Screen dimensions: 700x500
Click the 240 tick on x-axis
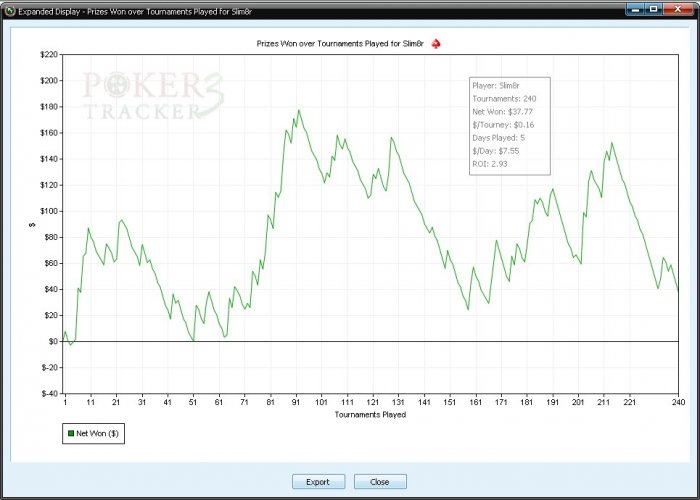point(678,402)
